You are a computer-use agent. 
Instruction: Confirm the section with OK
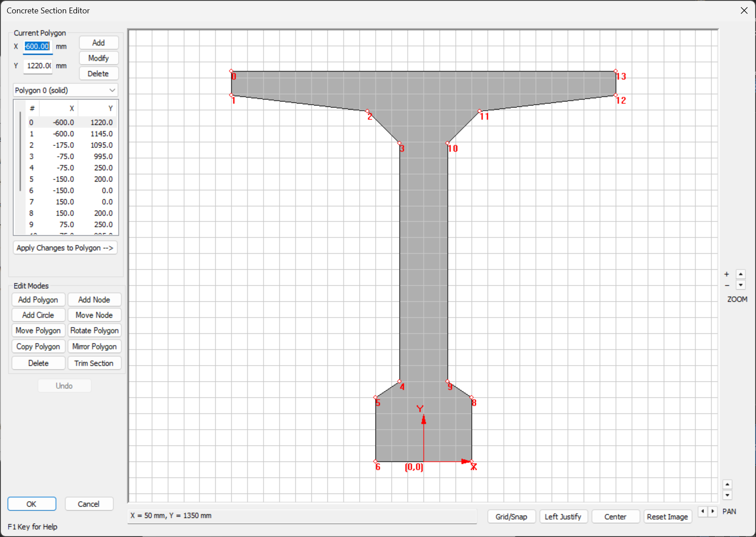pos(32,504)
